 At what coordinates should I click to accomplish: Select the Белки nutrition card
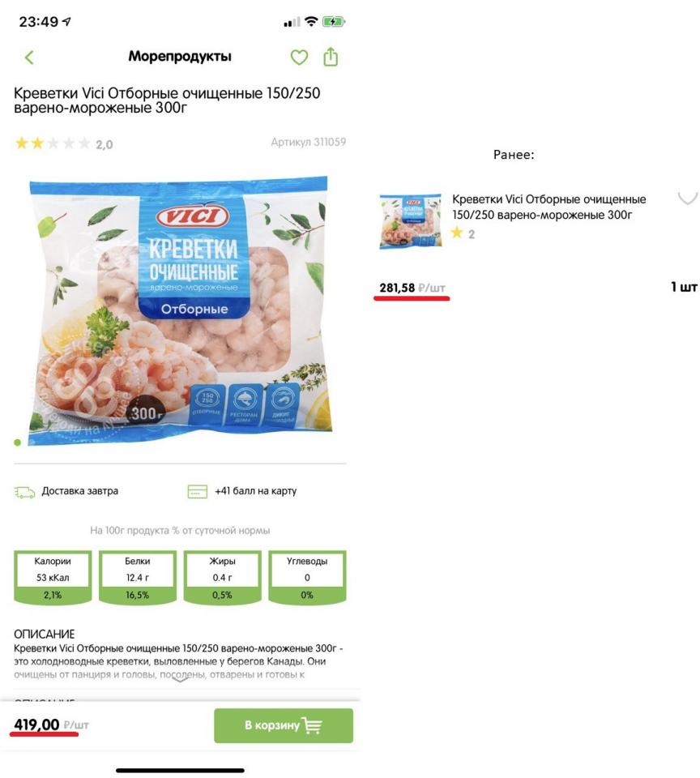coord(138,577)
